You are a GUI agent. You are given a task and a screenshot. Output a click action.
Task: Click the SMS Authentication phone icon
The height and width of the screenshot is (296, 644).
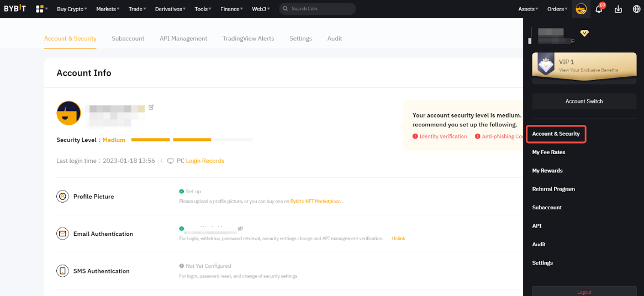[62, 271]
